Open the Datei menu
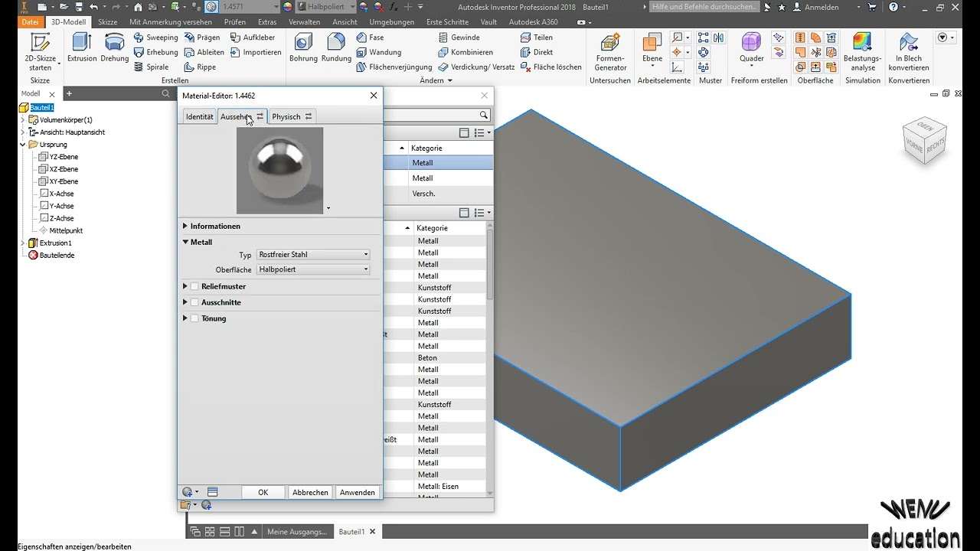 tap(30, 22)
